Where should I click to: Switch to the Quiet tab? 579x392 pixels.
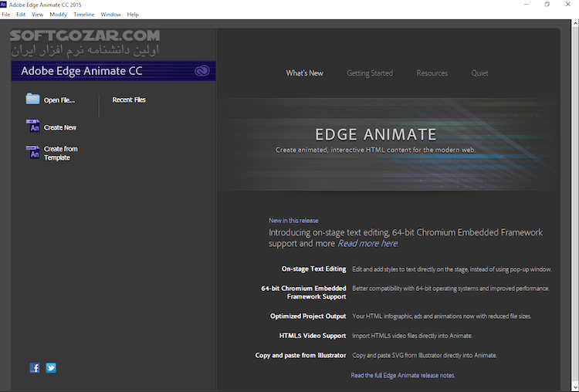click(479, 73)
